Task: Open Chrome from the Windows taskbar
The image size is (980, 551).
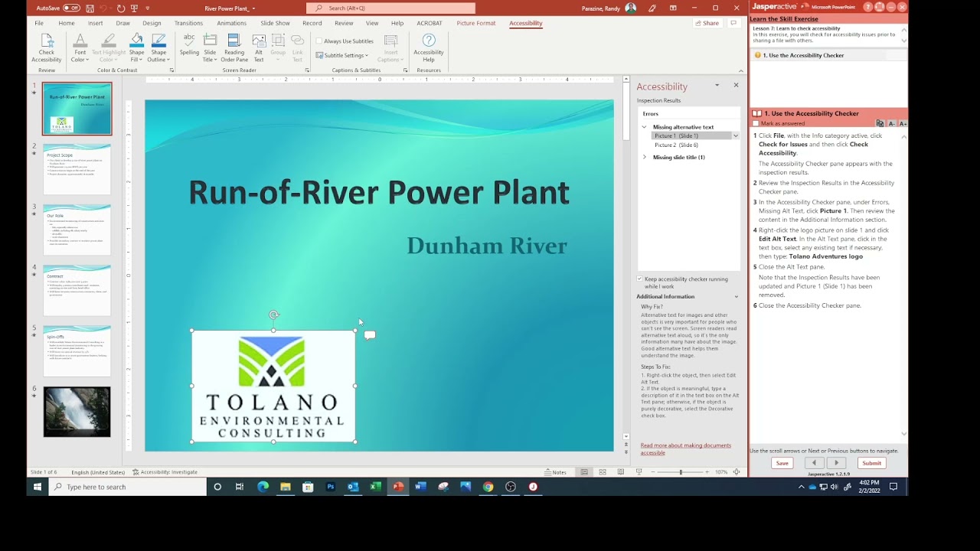Action: click(x=488, y=487)
